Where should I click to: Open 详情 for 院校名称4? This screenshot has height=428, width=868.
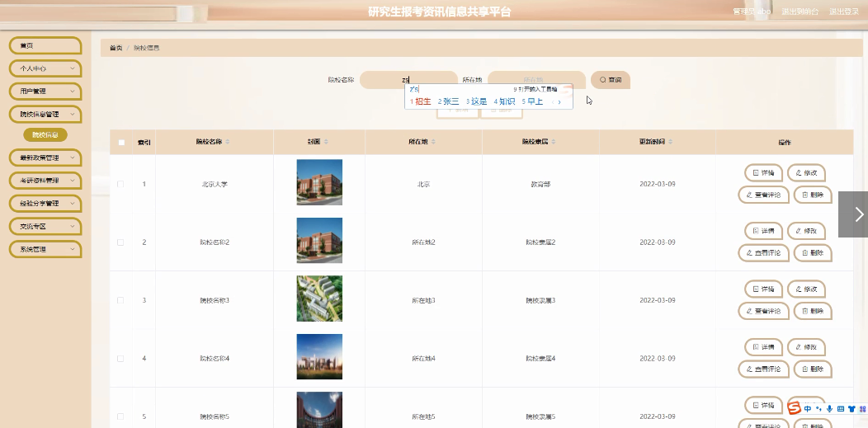click(x=763, y=347)
